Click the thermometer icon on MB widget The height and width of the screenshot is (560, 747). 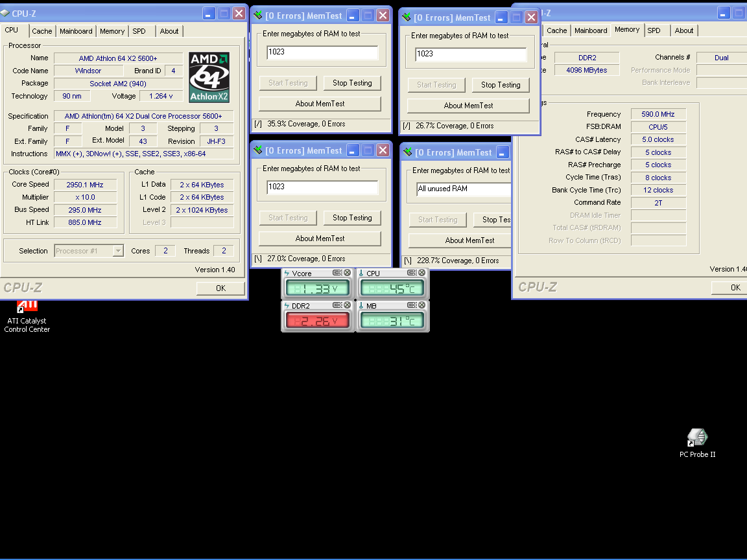click(x=361, y=306)
